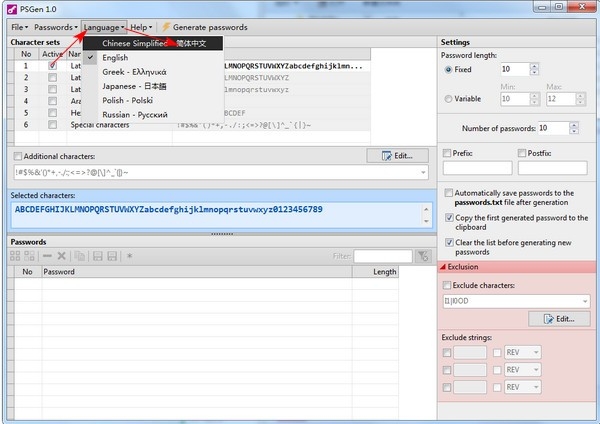Screen dimensions: 600x424
Task: Select the Variable password length radio button
Action: (x=447, y=98)
